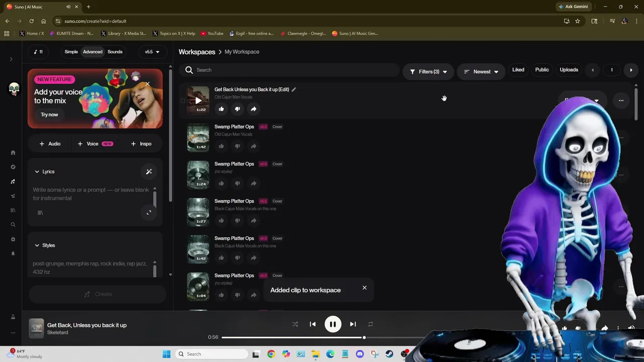Open Discord from the taskbar

click(x=360, y=354)
